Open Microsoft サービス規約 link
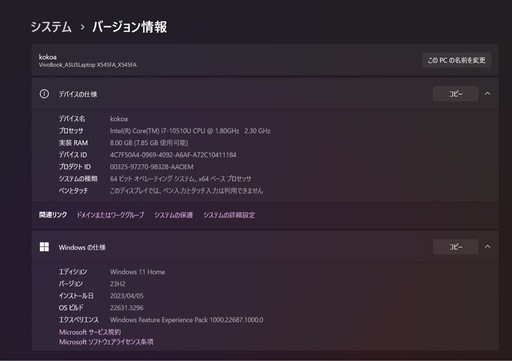Image resolution: width=512 pixels, height=361 pixels. (x=90, y=332)
